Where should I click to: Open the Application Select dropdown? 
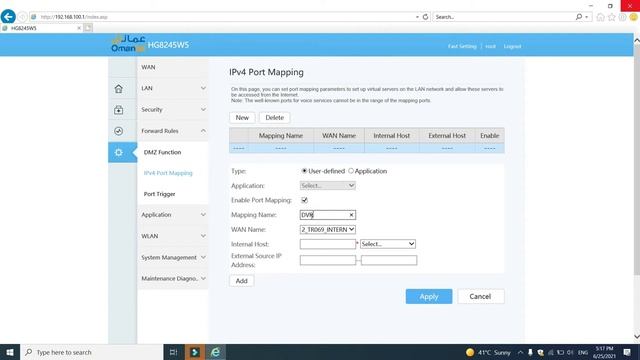327,186
